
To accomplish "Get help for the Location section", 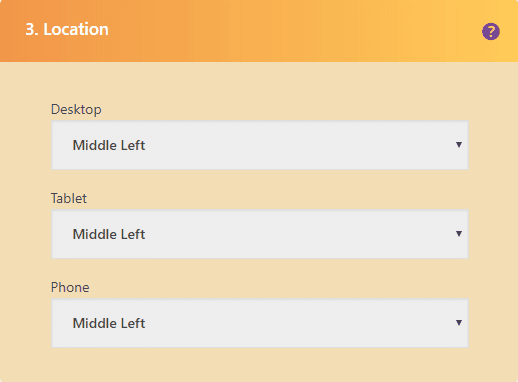I will coord(491,32).
